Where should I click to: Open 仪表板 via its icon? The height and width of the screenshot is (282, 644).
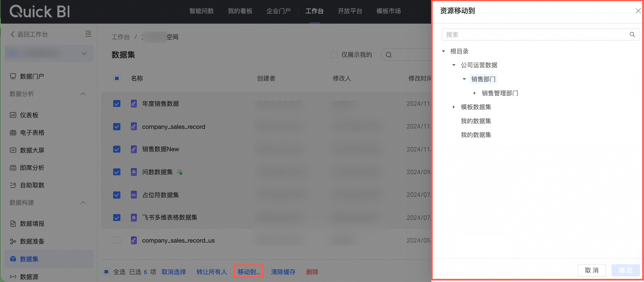13,115
